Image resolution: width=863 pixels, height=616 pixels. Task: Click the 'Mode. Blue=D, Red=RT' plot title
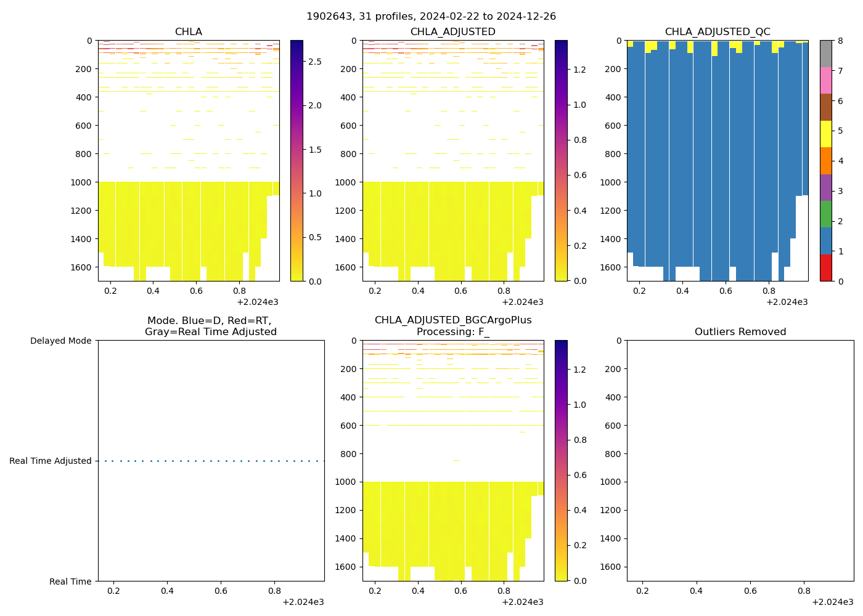click(x=210, y=326)
